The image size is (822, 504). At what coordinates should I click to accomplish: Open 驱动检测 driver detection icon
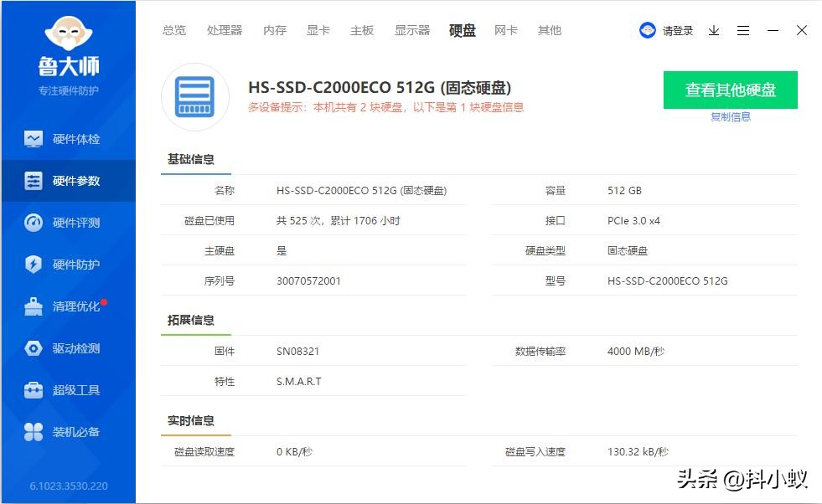[34, 348]
